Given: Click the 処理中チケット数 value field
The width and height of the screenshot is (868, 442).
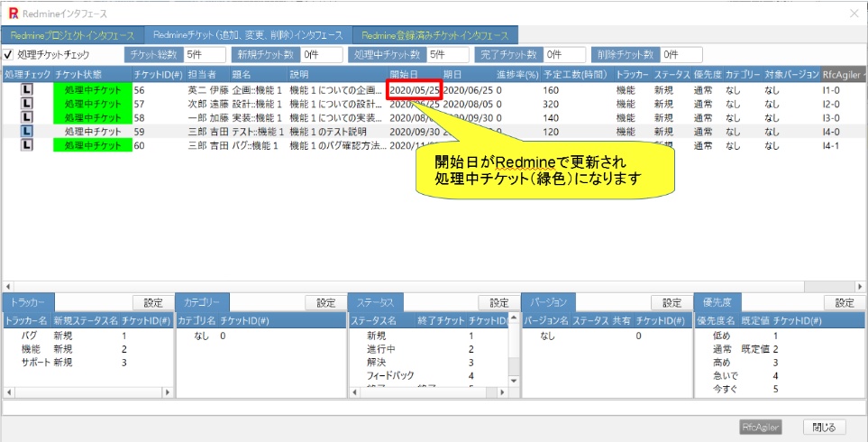Looking at the screenshot, I should pyautogui.click(x=448, y=55).
